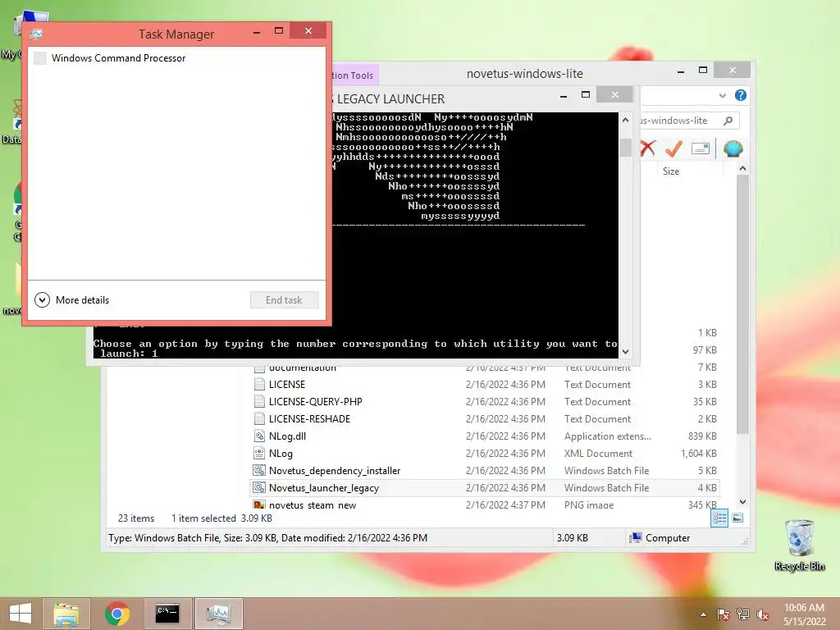Select Novetus_launcher_legacy batch file
The image size is (840, 630).
tap(485, 487)
